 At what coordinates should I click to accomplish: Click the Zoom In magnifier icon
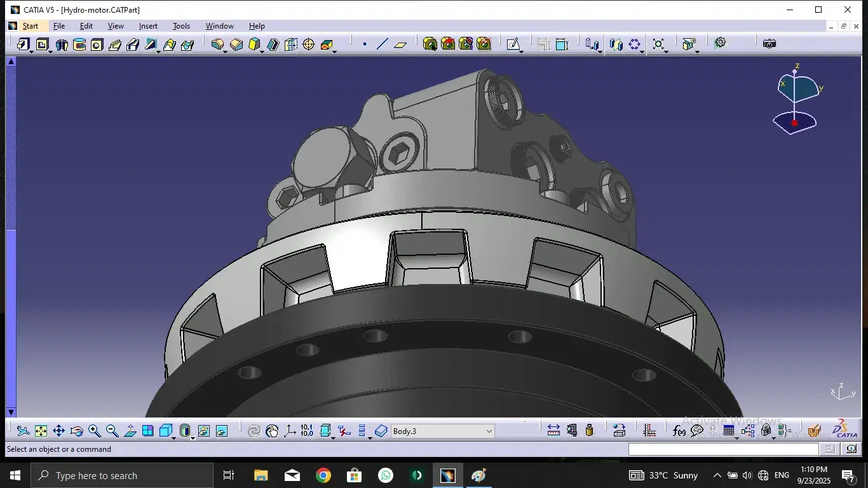[94, 431]
